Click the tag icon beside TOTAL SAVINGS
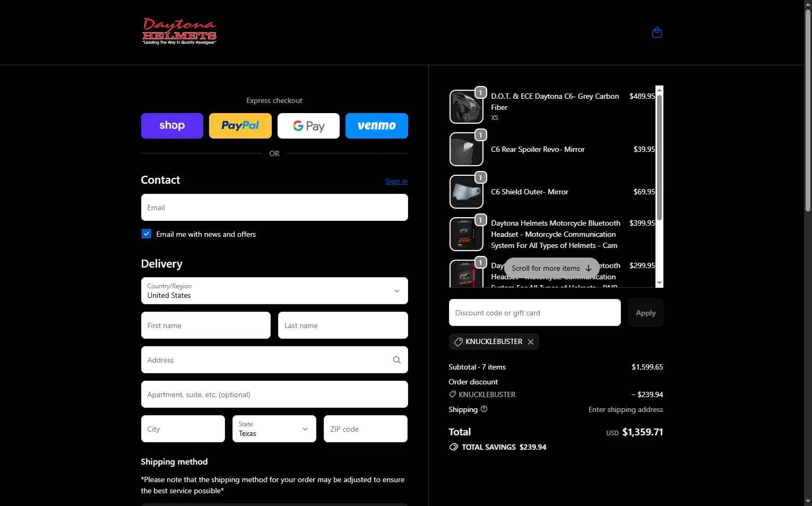 453,447
